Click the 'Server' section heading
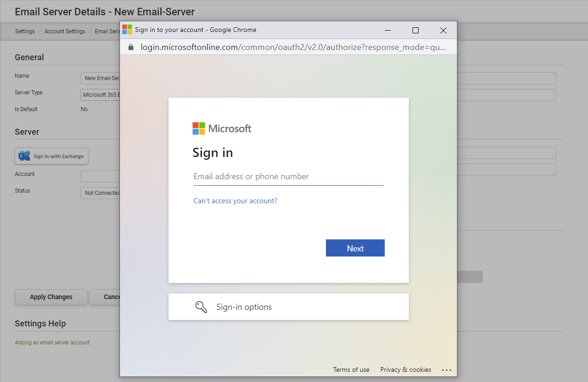 tap(27, 132)
